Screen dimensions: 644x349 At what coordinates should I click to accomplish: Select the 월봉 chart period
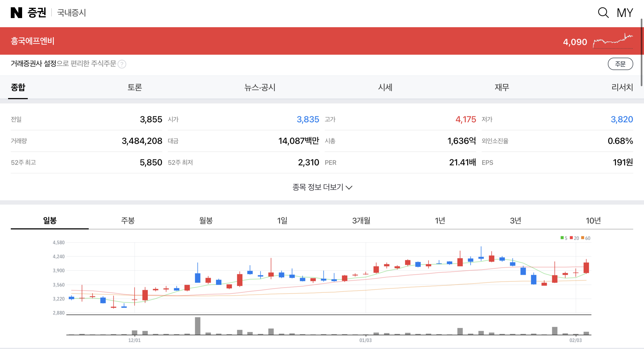(x=206, y=220)
